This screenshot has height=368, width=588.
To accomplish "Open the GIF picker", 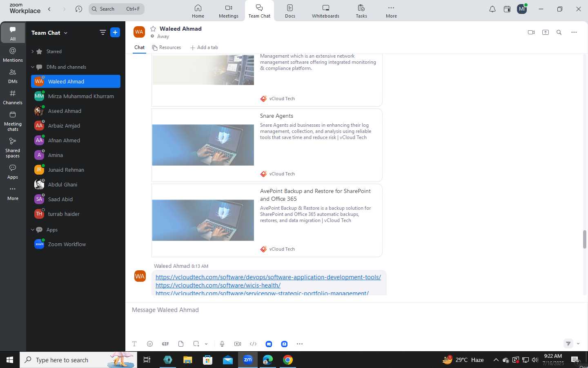I will pyautogui.click(x=165, y=344).
